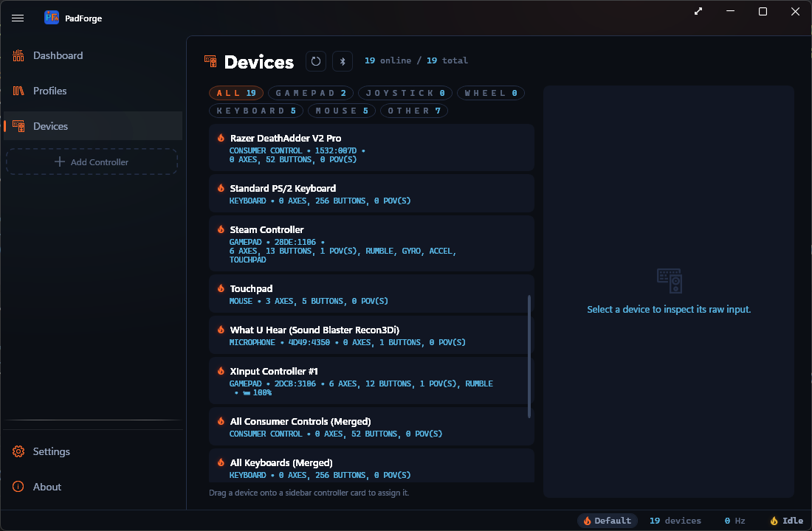Screen dimensions: 812x531
Task: Click the device list scrollbar
Action: (x=529, y=356)
